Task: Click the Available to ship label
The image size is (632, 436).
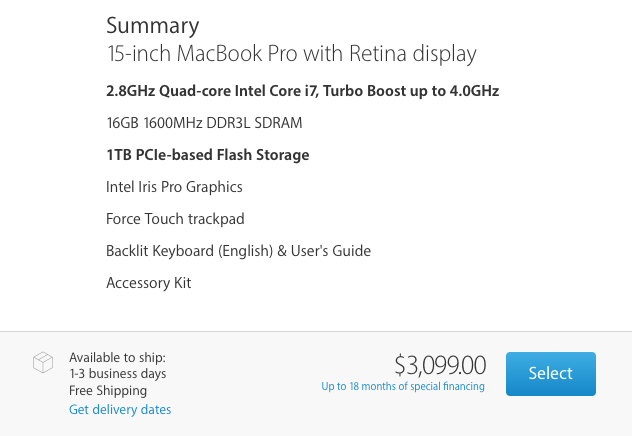Action: [117, 357]
